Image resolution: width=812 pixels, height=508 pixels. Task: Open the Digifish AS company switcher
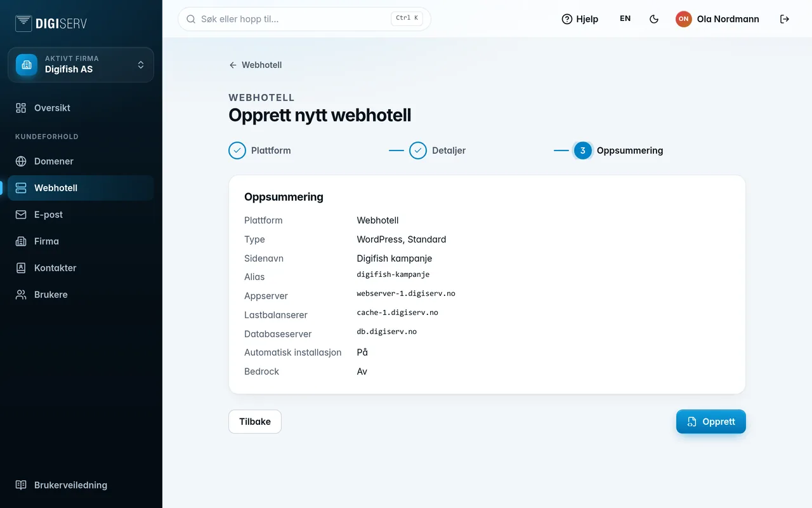click(81, 65)
